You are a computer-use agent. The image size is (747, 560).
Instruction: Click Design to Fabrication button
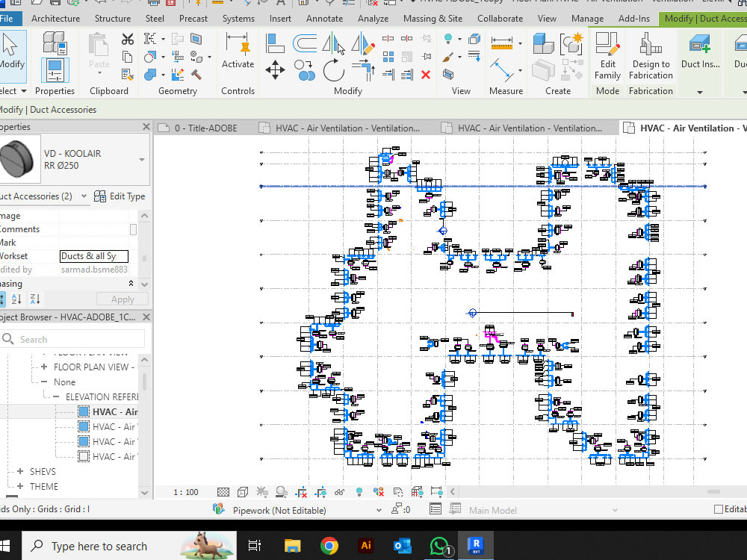651,56
